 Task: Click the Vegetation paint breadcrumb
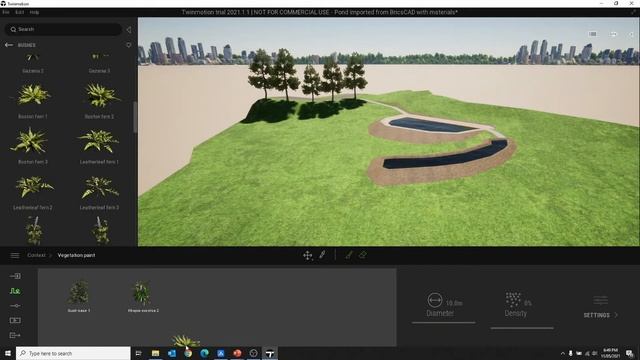click(x=76, y=255)
